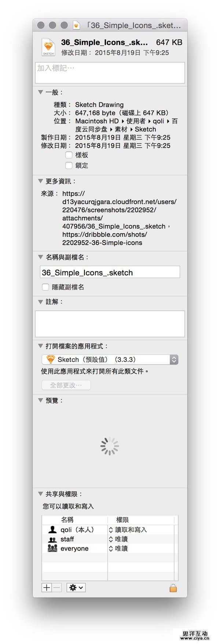Click the plus button to add user

pos(47,588)
